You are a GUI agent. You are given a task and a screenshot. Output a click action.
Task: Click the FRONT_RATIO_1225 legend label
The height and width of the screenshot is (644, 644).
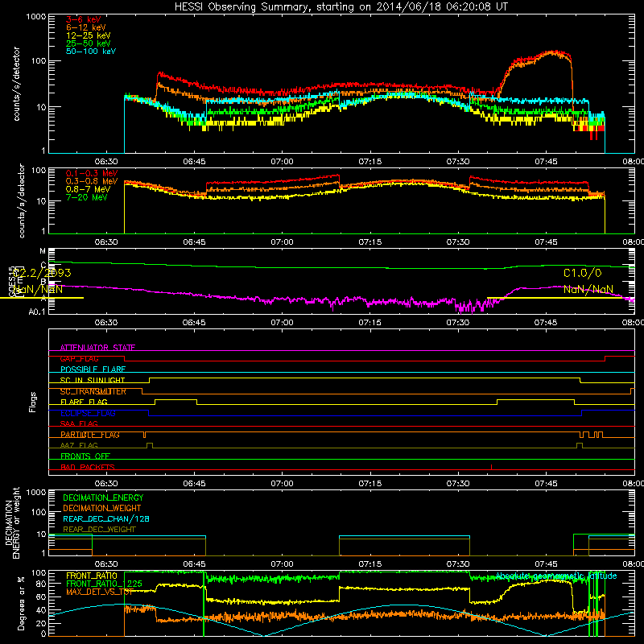pos(104,584)
